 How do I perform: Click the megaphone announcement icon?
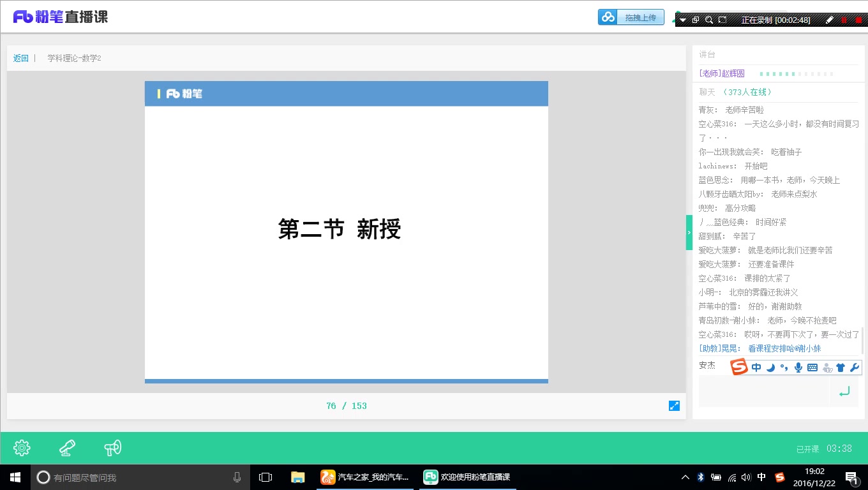point(112,448)
